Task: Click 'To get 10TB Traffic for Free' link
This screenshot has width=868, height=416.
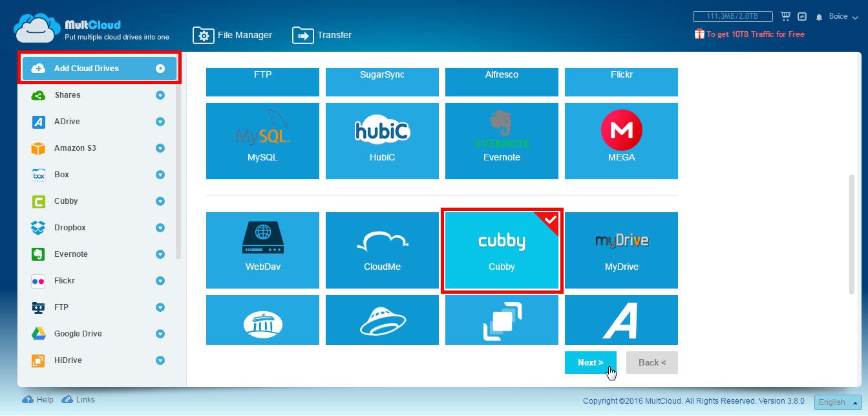Action: [x=750, y=34]
